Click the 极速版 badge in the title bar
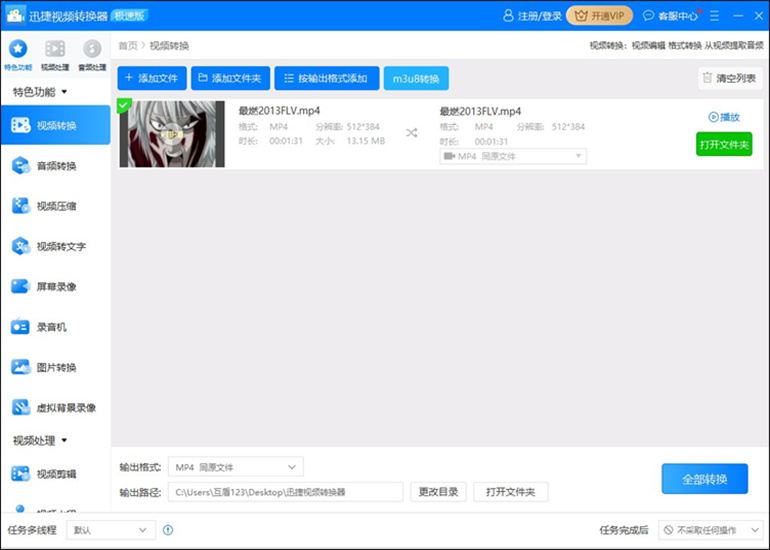 coord(130,16)
